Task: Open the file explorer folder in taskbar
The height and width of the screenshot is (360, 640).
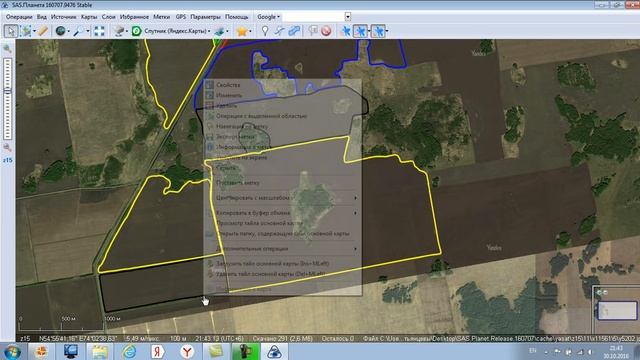Action: (99, 351)
